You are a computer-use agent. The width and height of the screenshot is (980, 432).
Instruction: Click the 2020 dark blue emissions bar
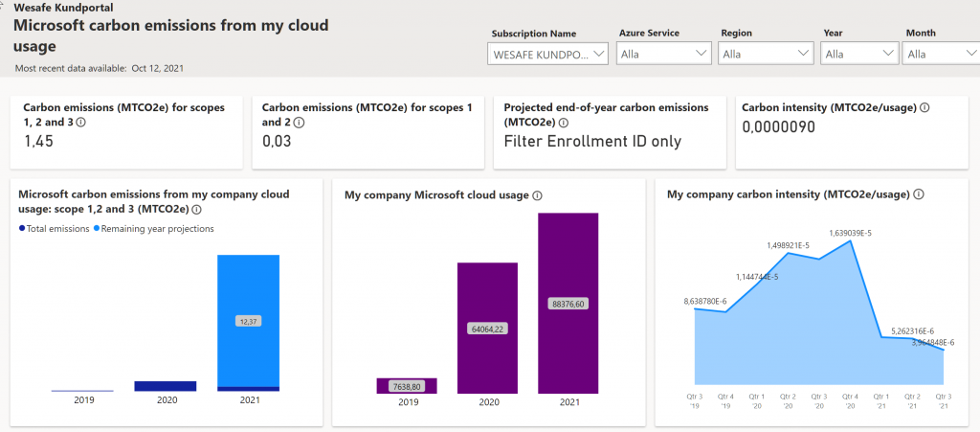pos(165,386)
